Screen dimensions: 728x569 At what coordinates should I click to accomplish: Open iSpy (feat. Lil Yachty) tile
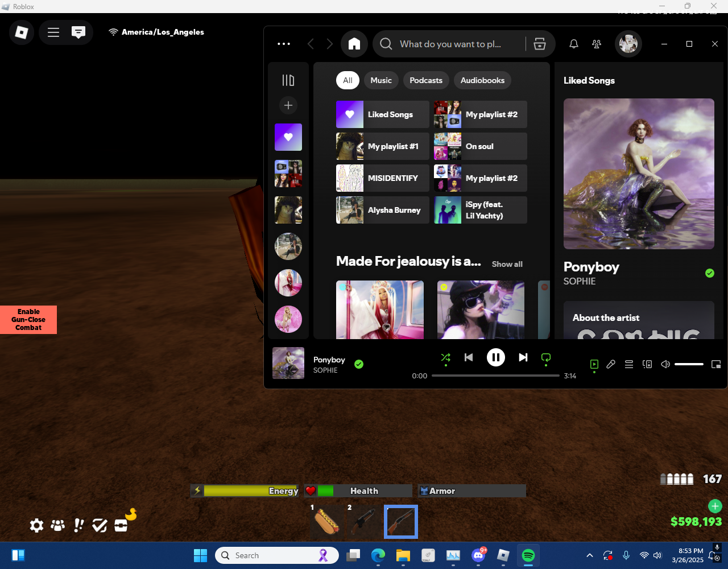481,210
